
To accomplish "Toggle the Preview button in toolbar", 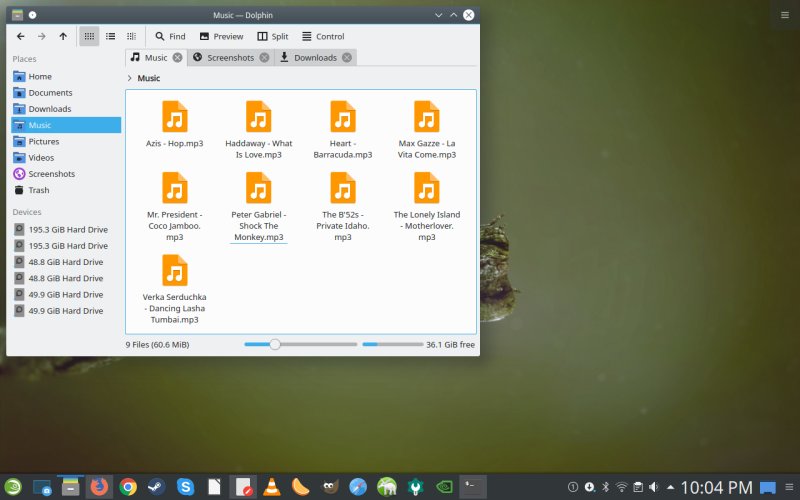I will (221, 36).
